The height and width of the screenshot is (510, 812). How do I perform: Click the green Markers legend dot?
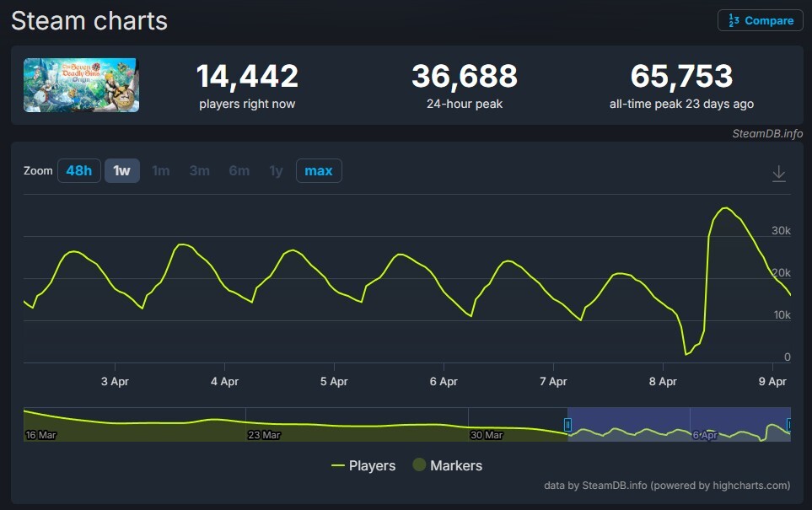tap(419, 465)
